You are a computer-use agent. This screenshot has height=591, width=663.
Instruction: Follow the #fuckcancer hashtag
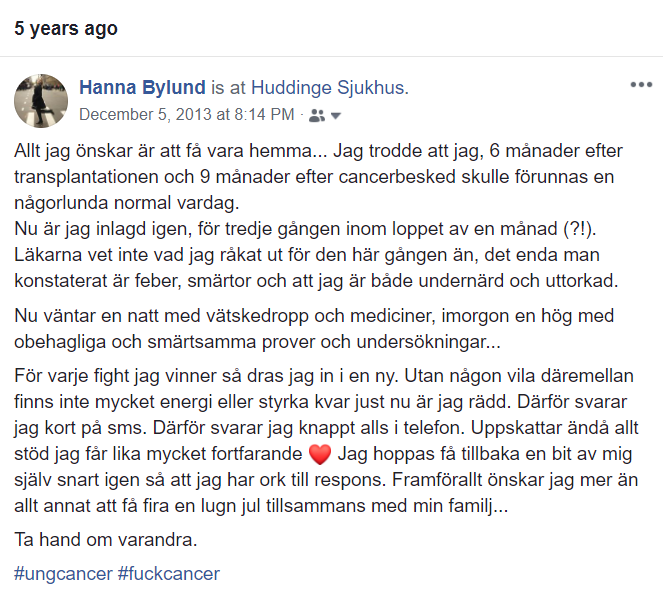168,574
